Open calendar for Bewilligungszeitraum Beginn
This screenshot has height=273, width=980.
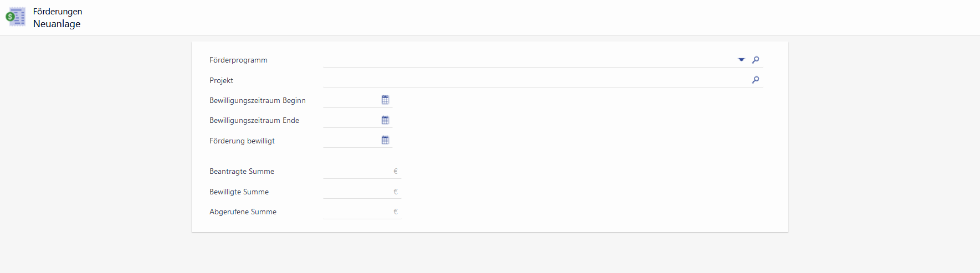click(386, 100)
